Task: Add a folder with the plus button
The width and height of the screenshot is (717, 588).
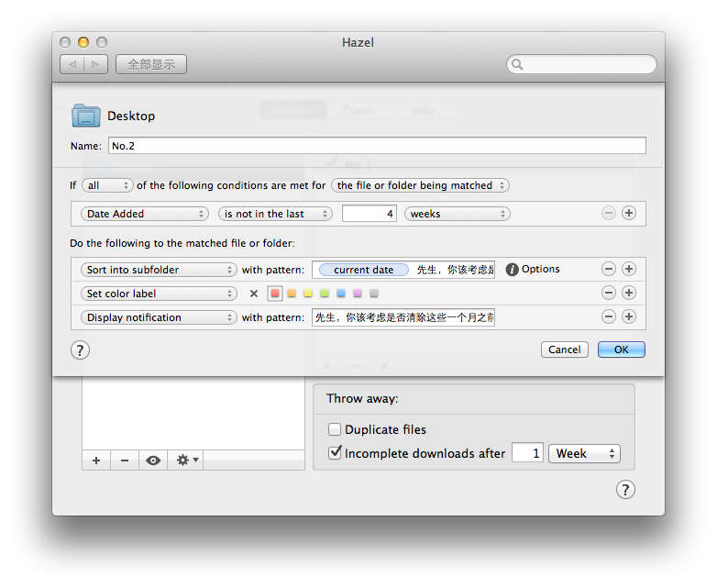Action: (x=96, y=460)
